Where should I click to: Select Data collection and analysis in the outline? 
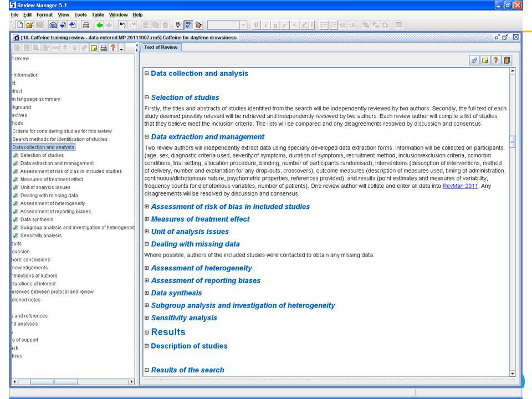click(x=43, y=147)
